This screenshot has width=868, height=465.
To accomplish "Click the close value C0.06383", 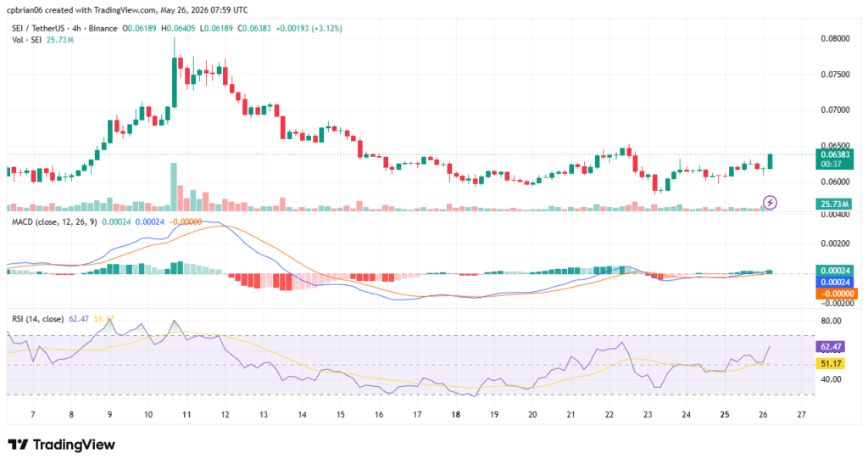I will (x=254, y=28).
